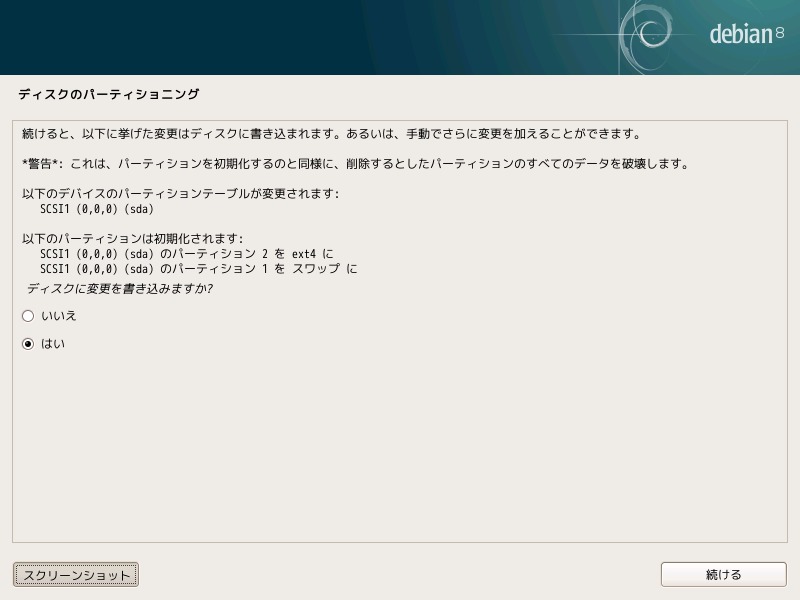
Task: Select the はい radio button
Action: (x=28, y=344)
